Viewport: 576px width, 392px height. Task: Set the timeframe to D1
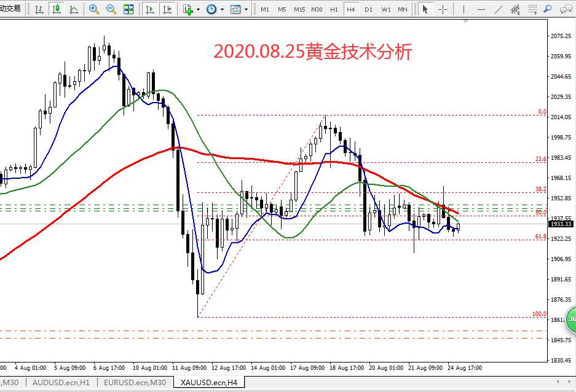[368, 10]
